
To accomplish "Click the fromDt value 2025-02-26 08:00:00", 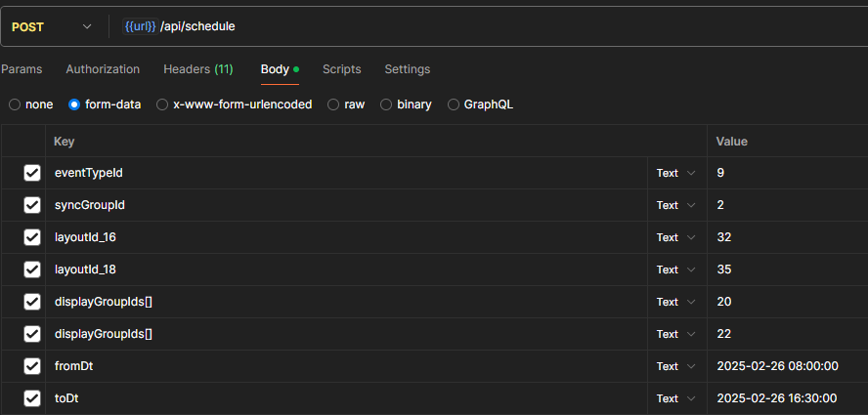I will click(x=777, y=366).
